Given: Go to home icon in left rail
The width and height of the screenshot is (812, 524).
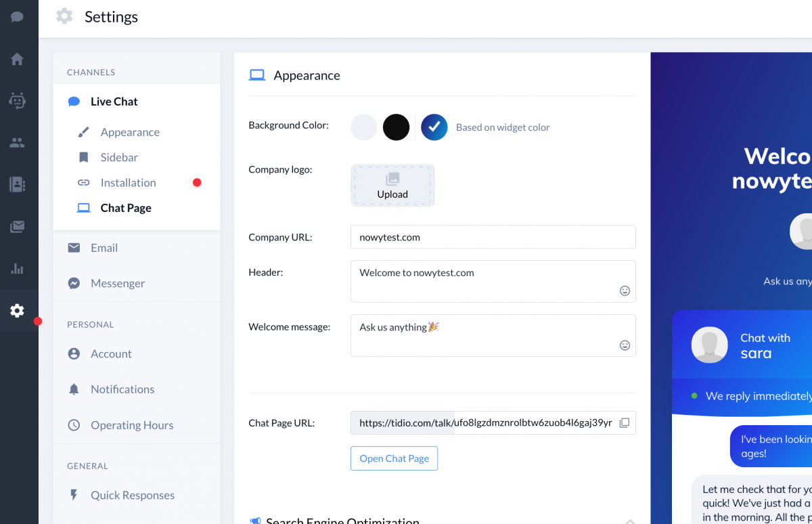Looking at the screenshot, I should coord(17,59).
